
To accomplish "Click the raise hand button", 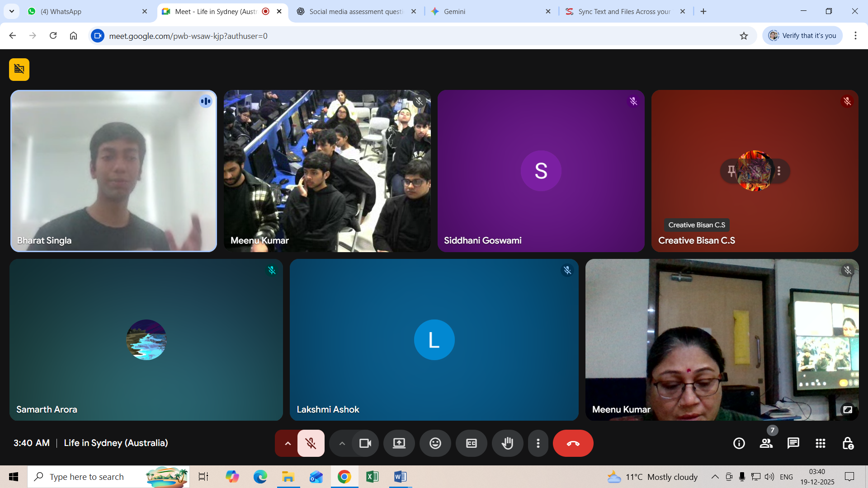I will 507,443.
